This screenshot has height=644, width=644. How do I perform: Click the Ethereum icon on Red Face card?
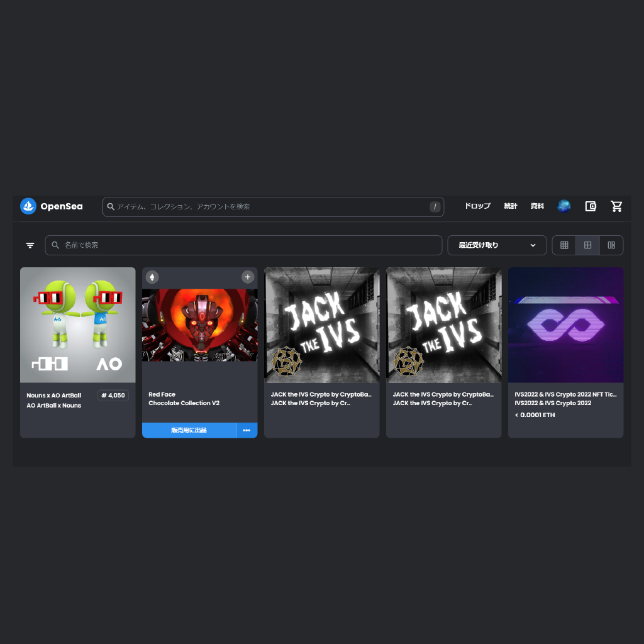coord(152,277)
